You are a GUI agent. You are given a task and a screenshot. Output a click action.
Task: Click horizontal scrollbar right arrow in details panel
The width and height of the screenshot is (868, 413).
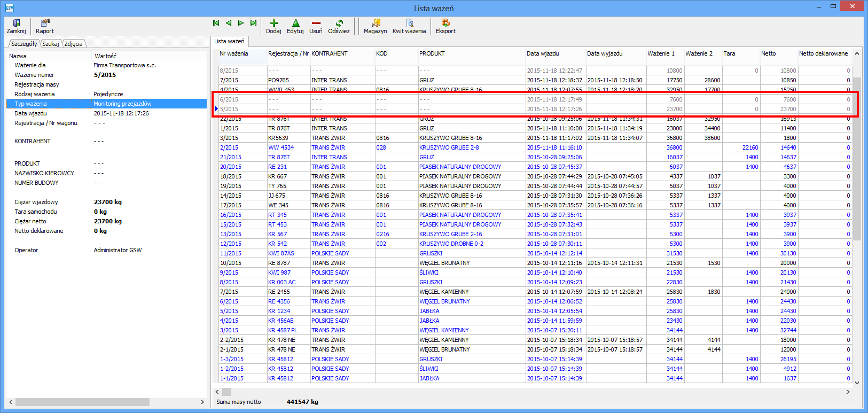click(202, 402)
